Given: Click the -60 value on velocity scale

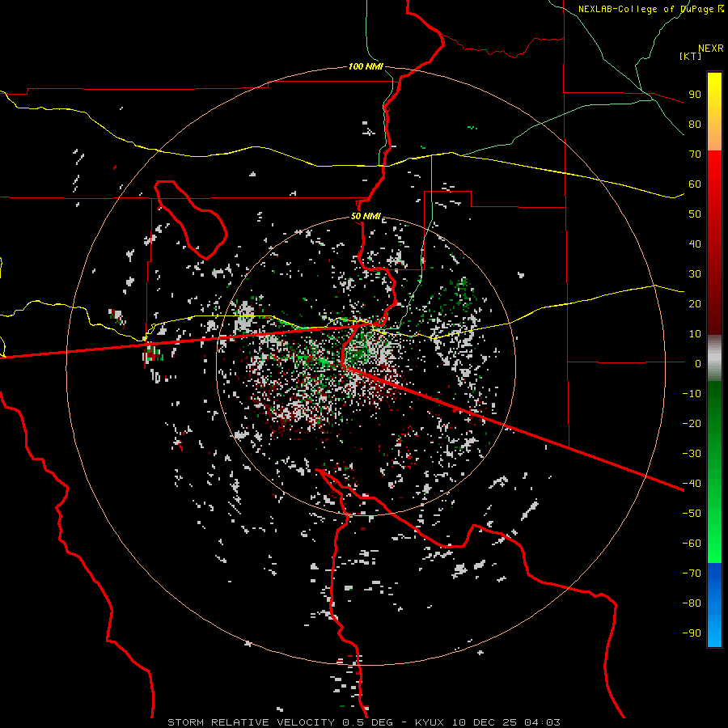Looking at the screenshot, I should pos(692,544).
